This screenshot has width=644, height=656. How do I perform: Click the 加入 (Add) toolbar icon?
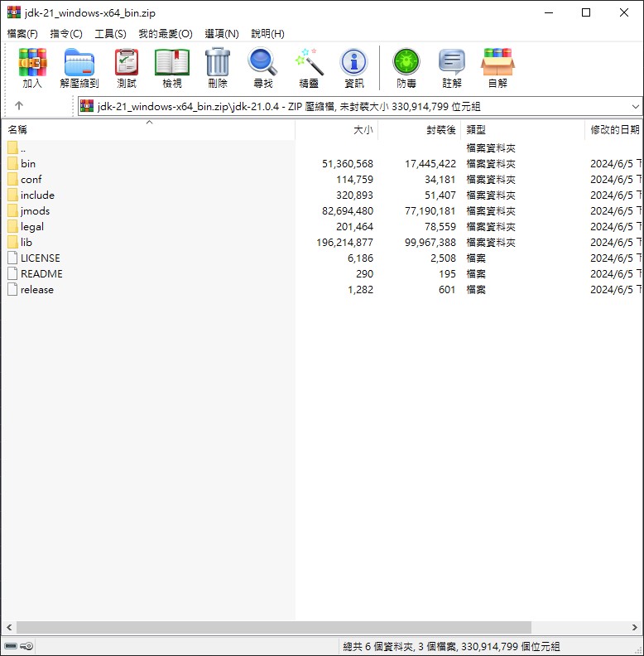[32, 68]
